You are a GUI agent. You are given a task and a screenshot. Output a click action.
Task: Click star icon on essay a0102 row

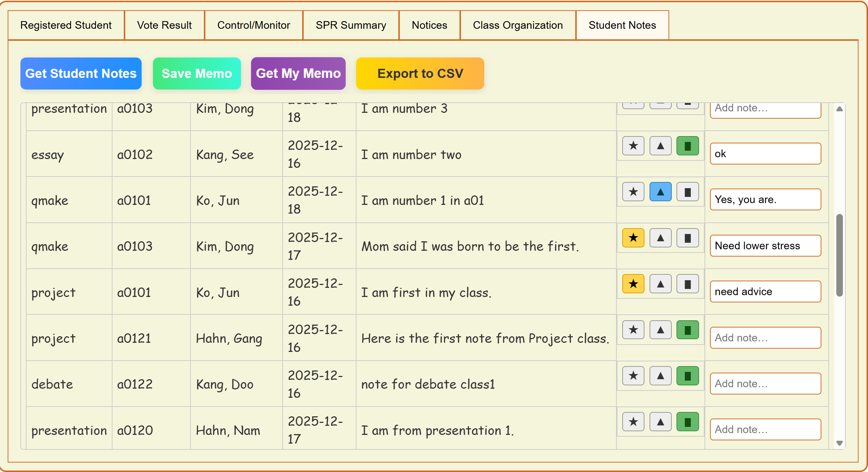tap(633, 146)
